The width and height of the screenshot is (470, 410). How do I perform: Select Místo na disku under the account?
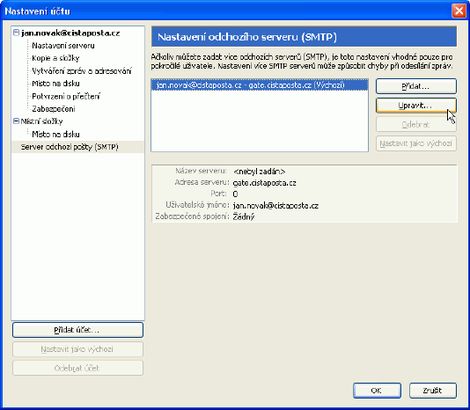click(55, 83)
